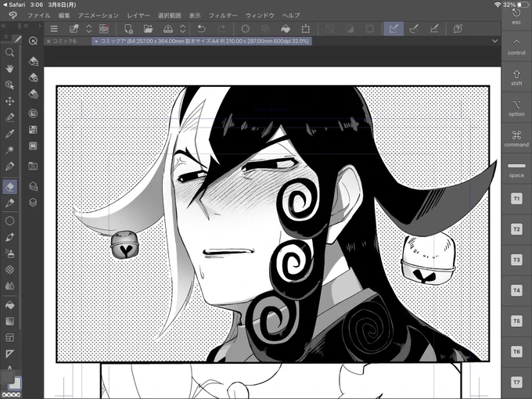
Task: Select the Eyedropper tool
Action: 10,134
